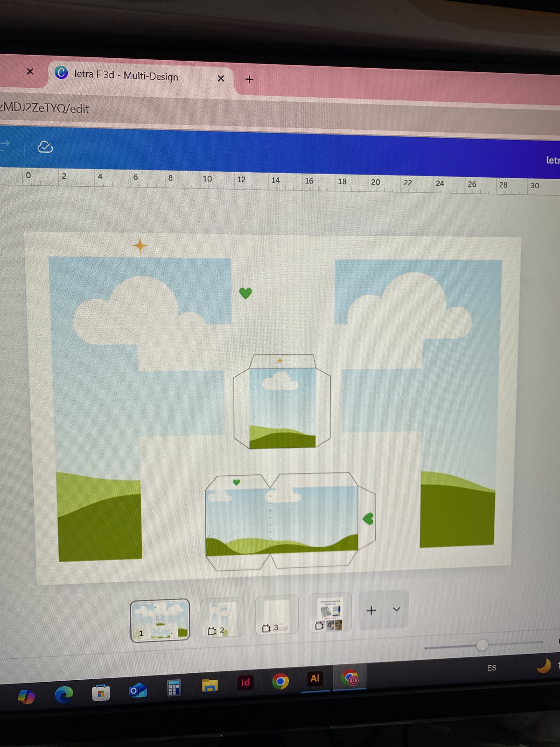560x747 pixels.
Task: Open Microsoft Edge from the taskbar
Action: point(64,695)
